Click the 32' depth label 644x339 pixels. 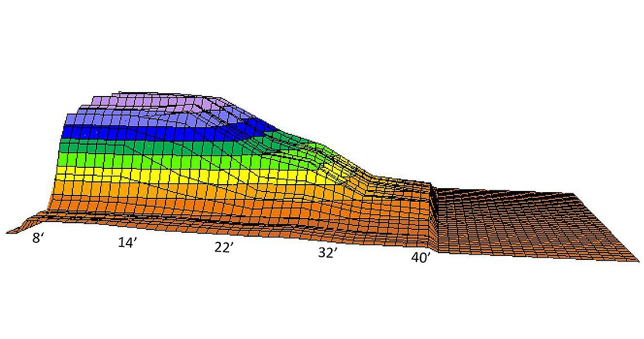click(327, 253)
